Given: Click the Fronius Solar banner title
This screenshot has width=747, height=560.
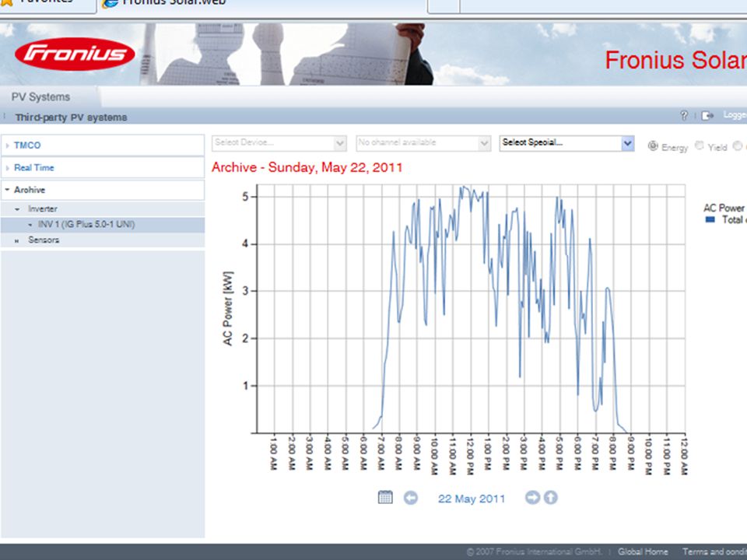Looking at the screenshot, I should 675,60.
